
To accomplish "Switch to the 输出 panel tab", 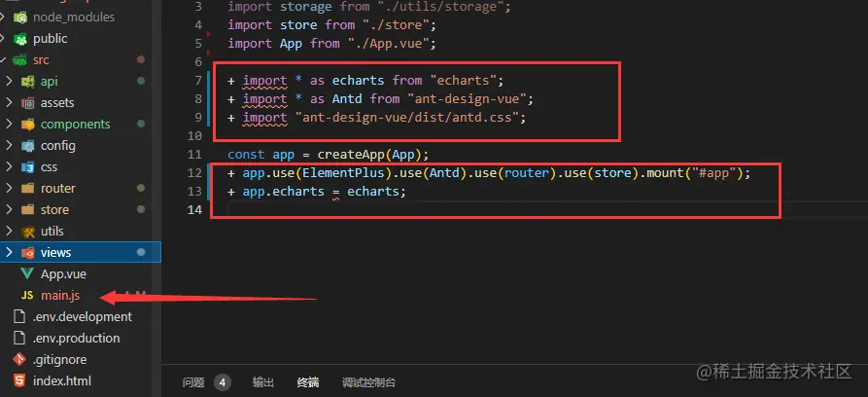I will click(263, 382).
